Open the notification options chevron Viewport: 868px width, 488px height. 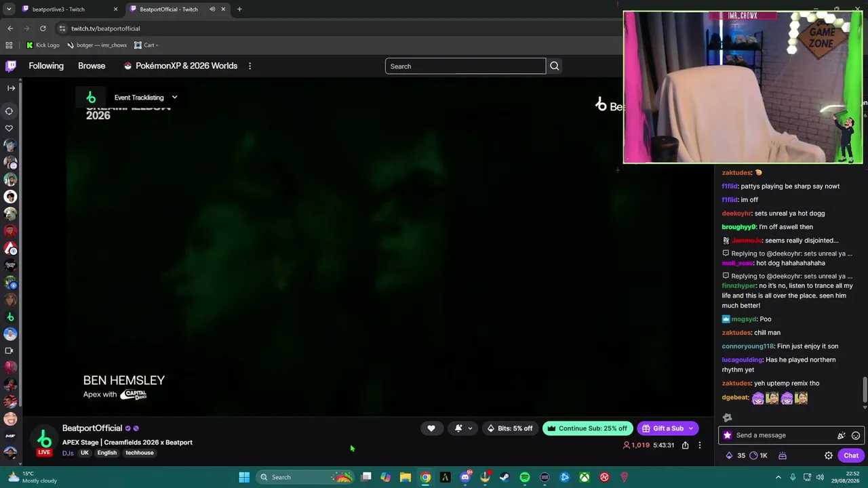[470, 428]
